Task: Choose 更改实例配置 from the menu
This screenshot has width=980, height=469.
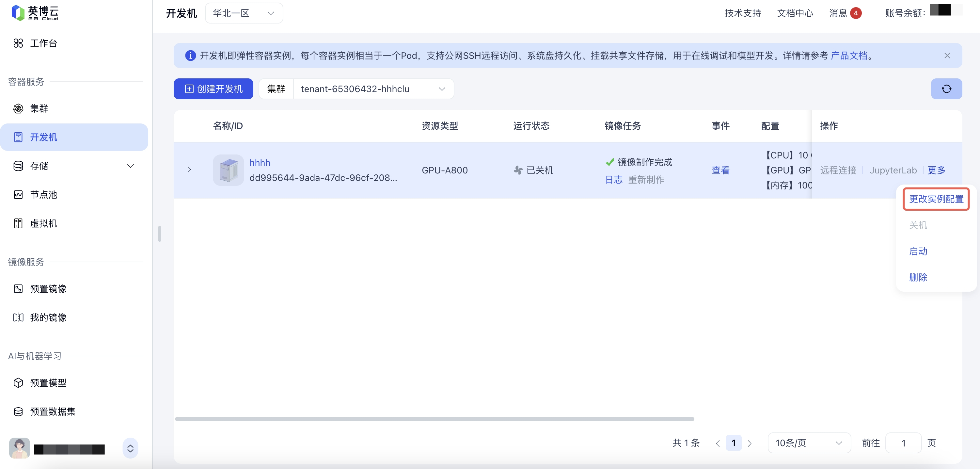Action: [936, 199]
